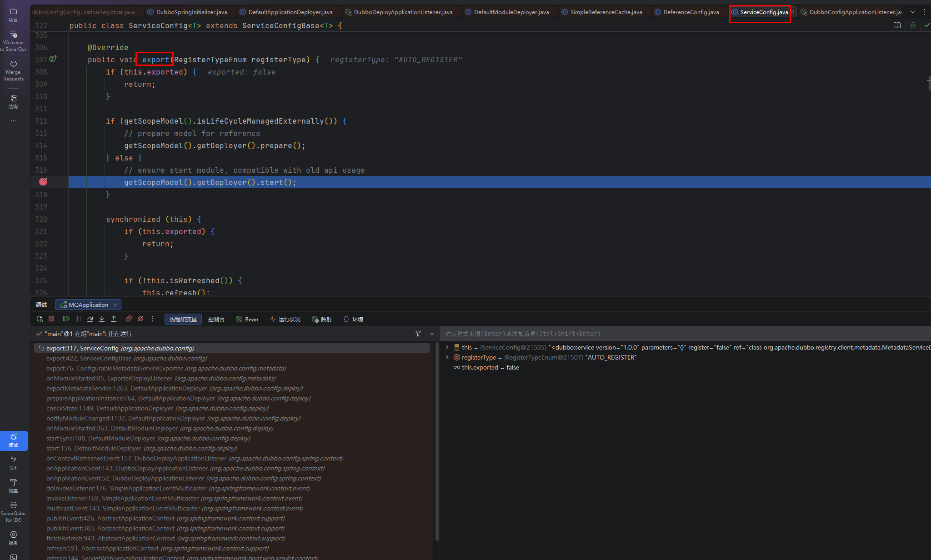Screen dimensions: 931x560
Task: Resume program execution
Action: pos(66,319)
